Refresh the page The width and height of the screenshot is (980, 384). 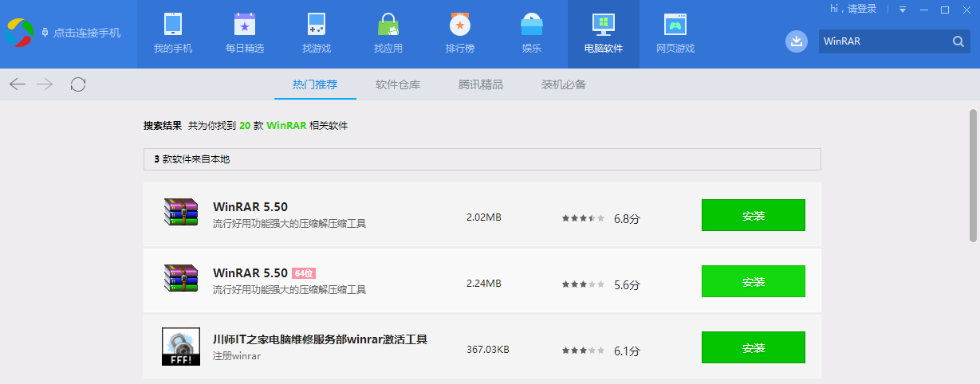pos(78,84)
